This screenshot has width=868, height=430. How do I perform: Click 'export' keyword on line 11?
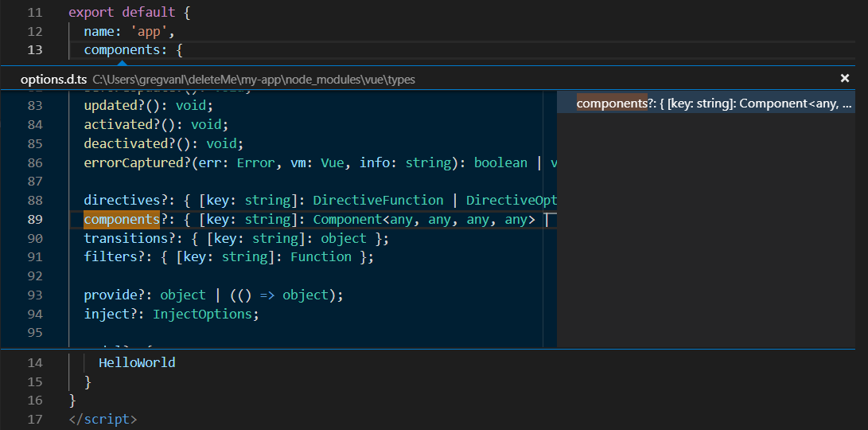91,12
